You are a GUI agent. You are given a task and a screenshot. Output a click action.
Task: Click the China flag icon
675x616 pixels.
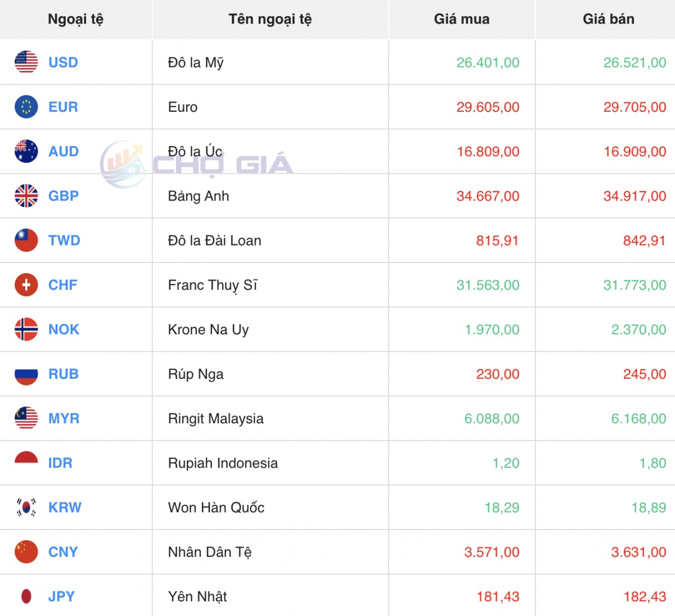pyautogui.click(x=26, y=552)
